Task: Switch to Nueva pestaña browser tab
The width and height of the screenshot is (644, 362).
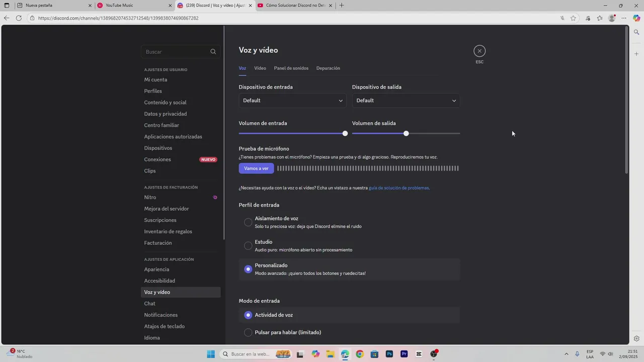Action: (54, 6)
